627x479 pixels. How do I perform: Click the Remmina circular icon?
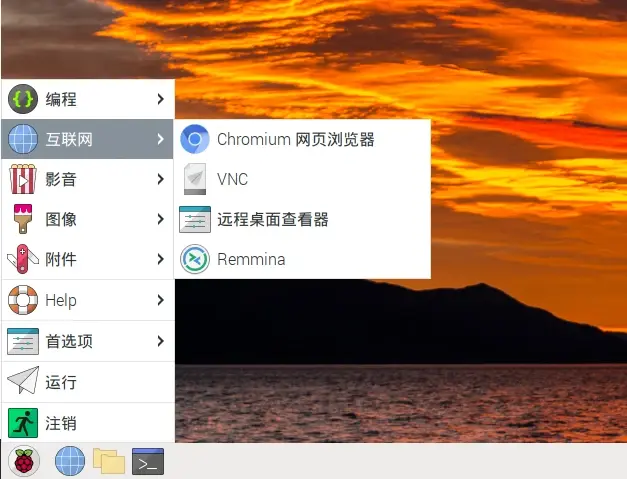pyautogui.click(x=195, y=259)
